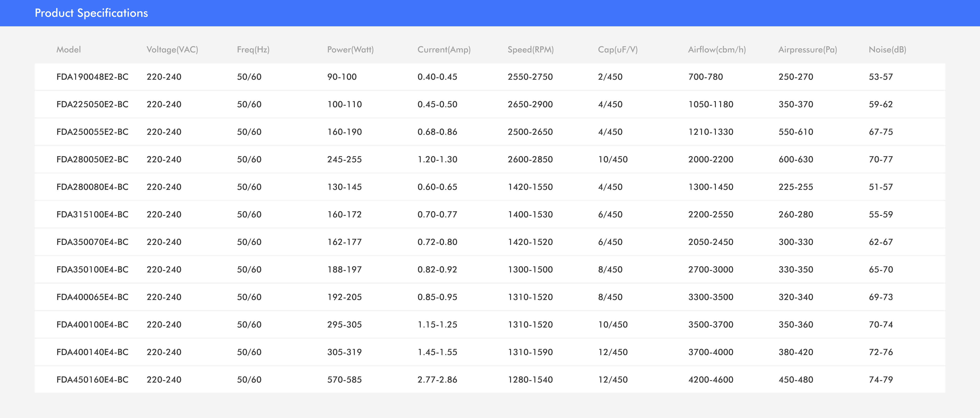The image size is (980, 418).
Task: Click the Product Specifications heading
Action: [91, 13]
